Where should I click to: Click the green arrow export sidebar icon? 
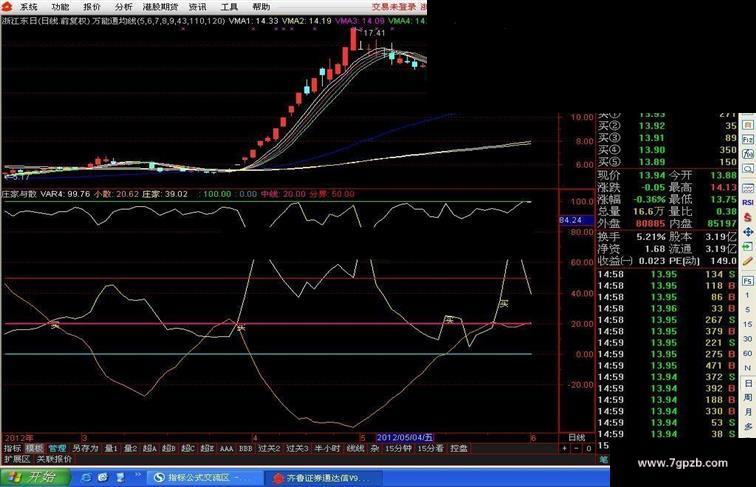[747, 247]
